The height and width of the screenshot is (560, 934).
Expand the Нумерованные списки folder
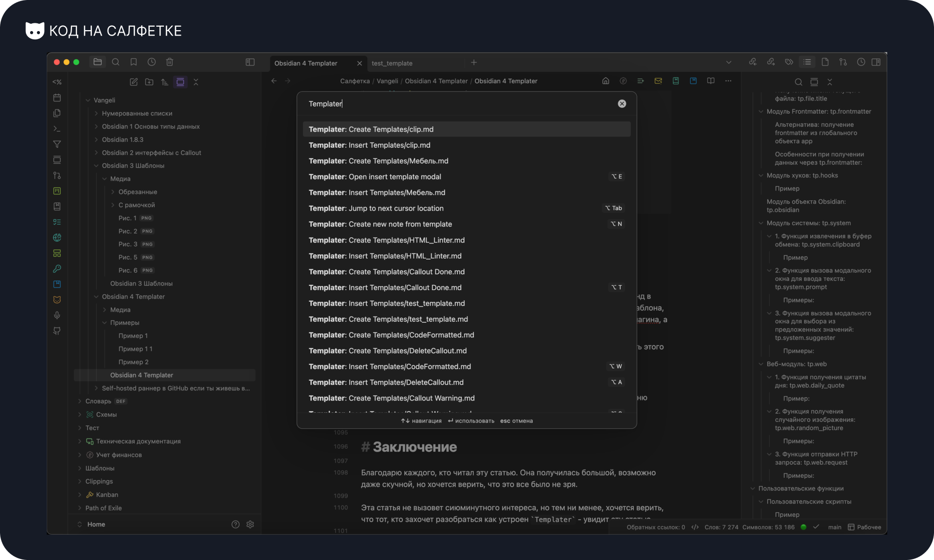pos(96,113)
